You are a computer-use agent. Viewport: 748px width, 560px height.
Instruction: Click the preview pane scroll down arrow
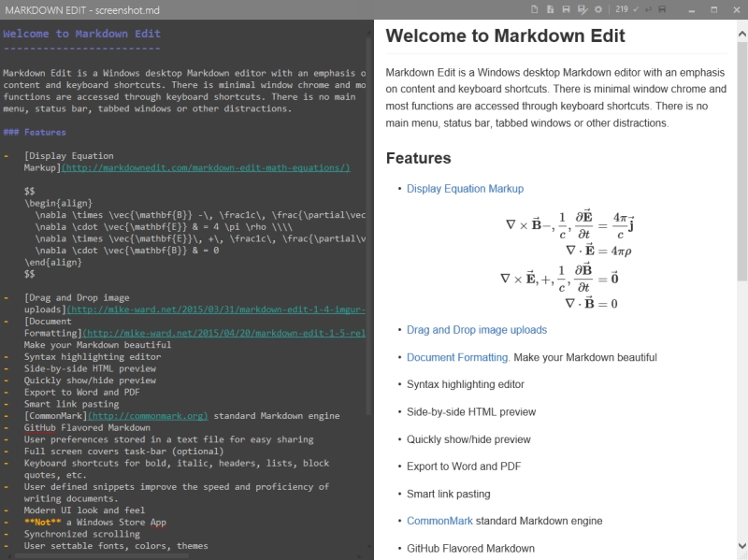(741, 546)
